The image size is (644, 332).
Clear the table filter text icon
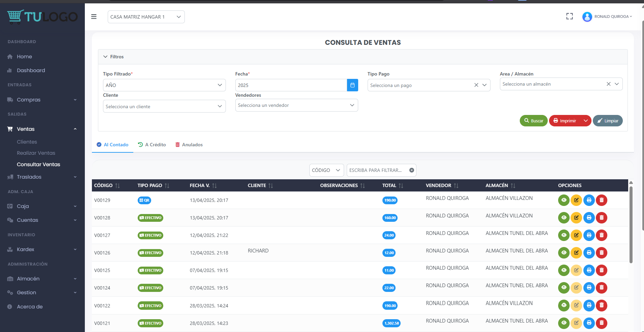(x=411, y=170)
